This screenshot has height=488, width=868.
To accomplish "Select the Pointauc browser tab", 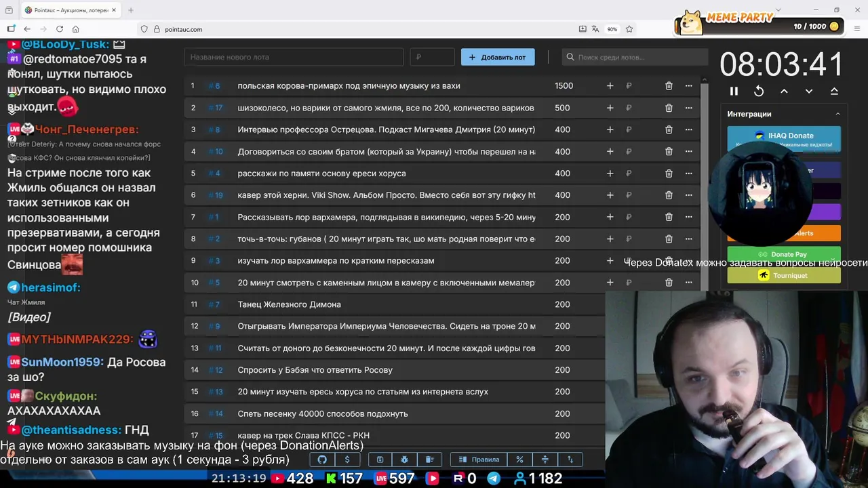I will pyautogui.click(x=70, y=10).
